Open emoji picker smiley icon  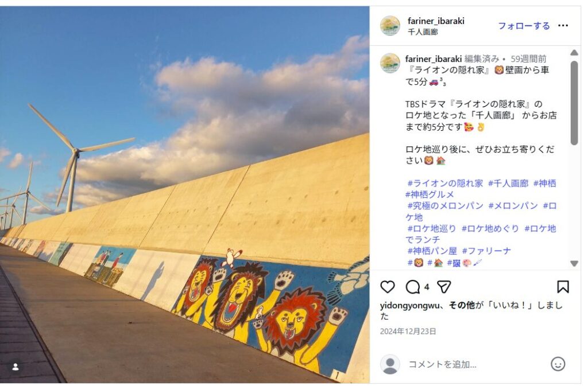pyautogui.click(x=558, y=364)
